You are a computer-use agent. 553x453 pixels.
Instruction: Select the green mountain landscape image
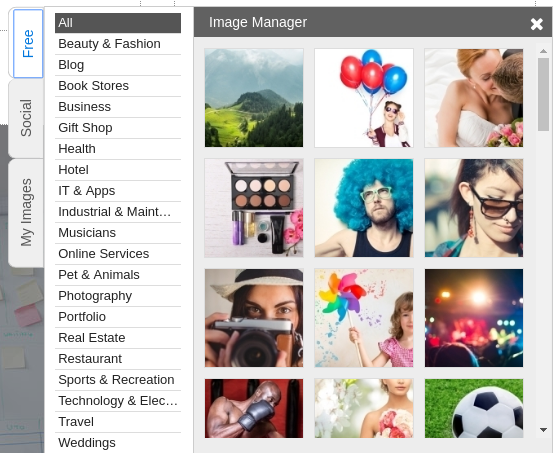(x=254, y=98)
